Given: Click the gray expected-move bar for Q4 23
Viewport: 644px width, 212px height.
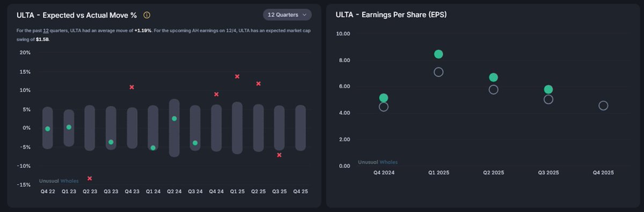Looking at the screenshot, I should [x=132, y=128].
